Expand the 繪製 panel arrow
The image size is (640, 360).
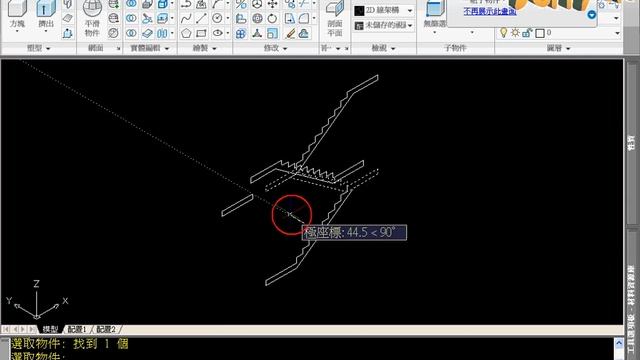[214, 49]
